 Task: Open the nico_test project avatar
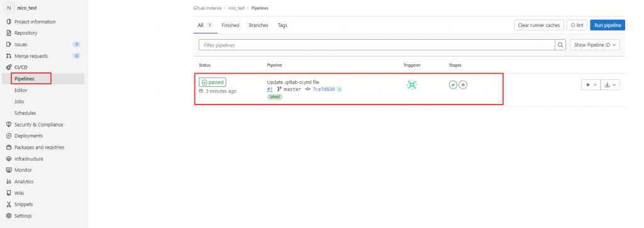[x=9, y=8]
